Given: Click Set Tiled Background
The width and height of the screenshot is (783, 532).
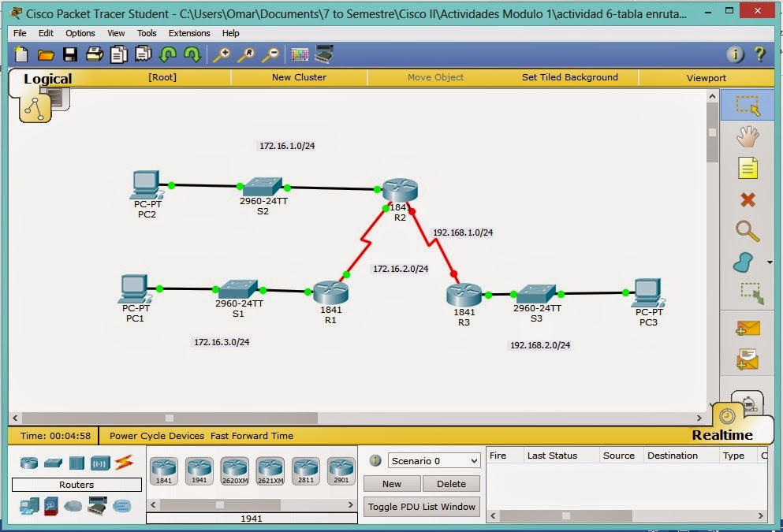Looking at the screenshot, I should [x=570, y=77].
